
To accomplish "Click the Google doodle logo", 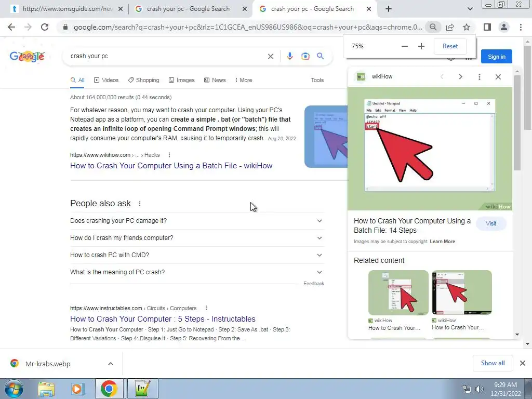I will [27, 56].
